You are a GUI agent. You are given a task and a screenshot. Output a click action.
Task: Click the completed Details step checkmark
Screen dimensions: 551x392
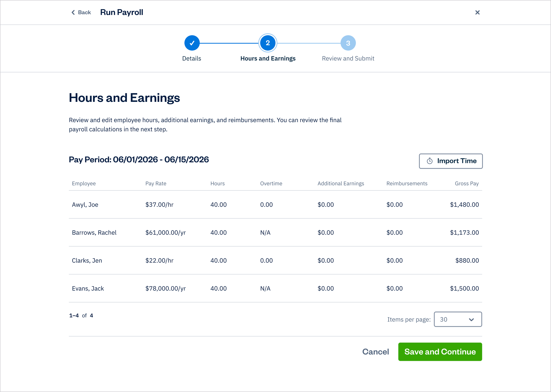click(192, 43)
